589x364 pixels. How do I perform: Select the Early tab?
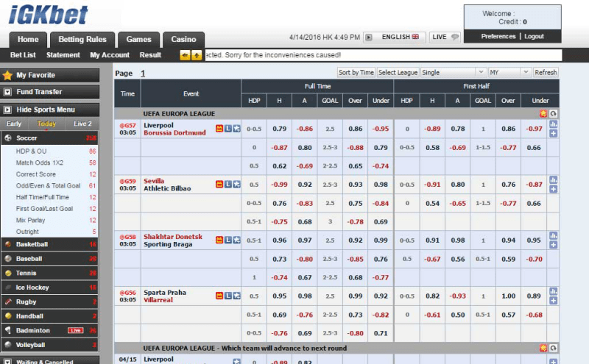14,124
